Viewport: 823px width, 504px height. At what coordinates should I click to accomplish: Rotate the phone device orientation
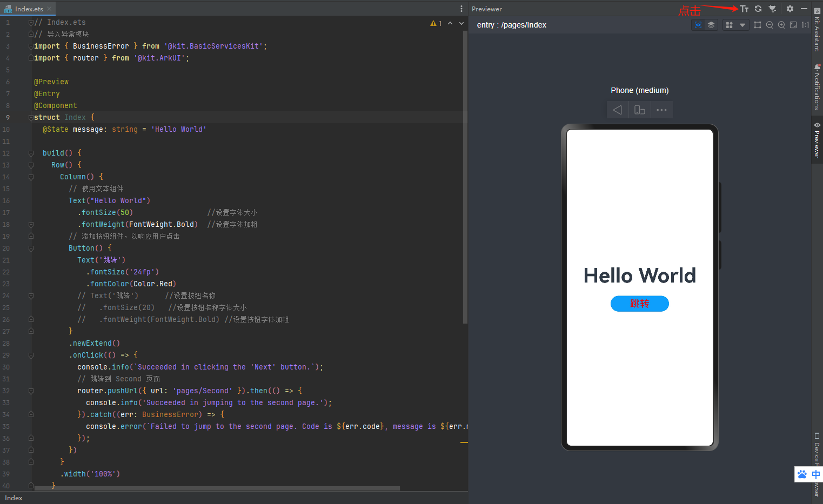tap(640, 110)
